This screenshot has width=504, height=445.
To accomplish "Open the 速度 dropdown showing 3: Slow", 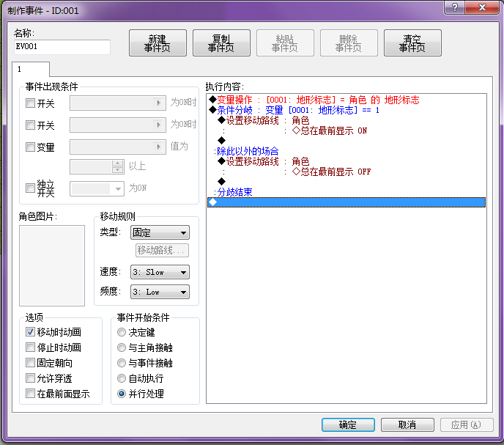I will [x=160, y=272].
